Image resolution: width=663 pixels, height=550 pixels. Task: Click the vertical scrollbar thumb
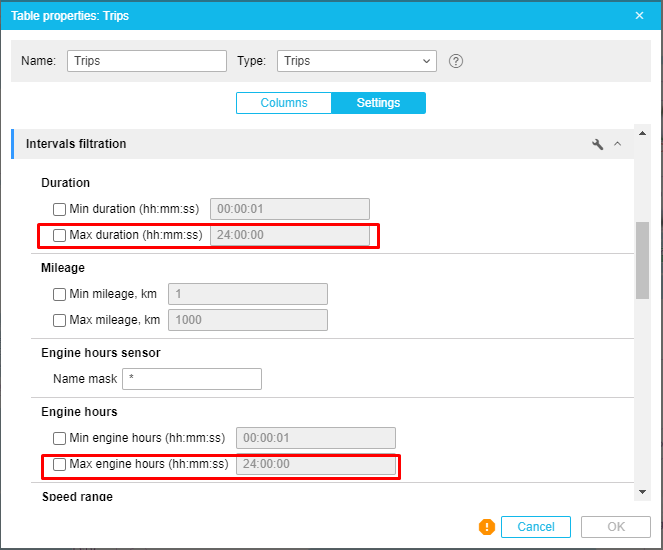[x=642, y=260]
